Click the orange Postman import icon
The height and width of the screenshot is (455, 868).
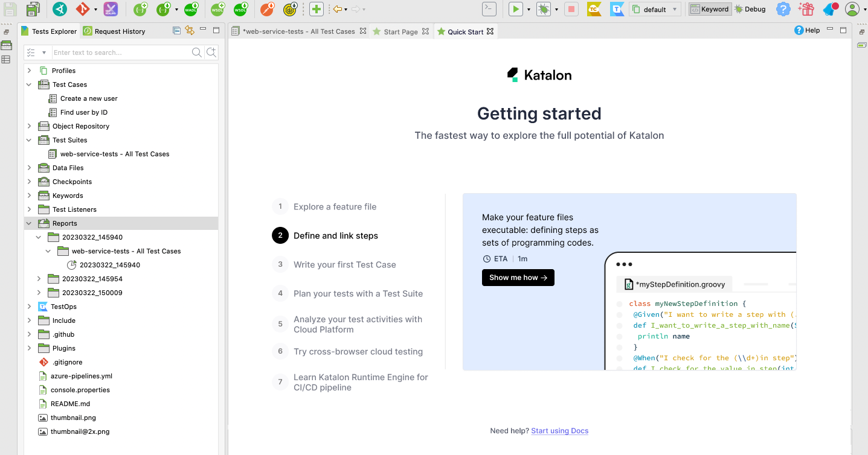268,9
